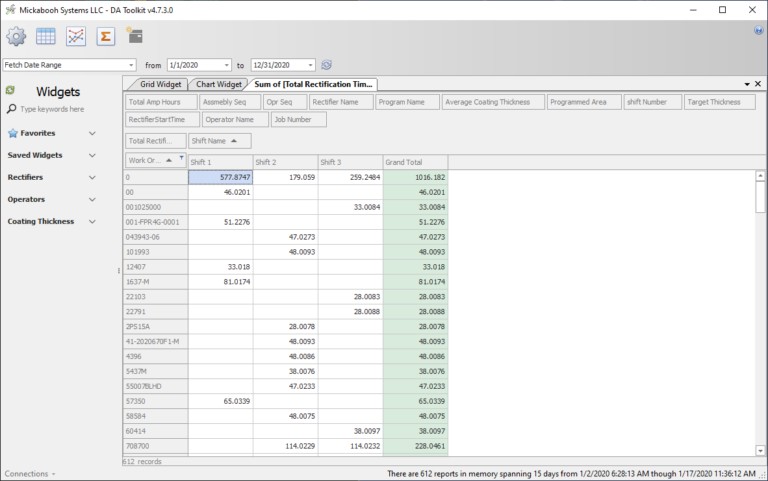Open the from date picker dropdown
This screenshot has height=481, width=768.
point(226,65)
